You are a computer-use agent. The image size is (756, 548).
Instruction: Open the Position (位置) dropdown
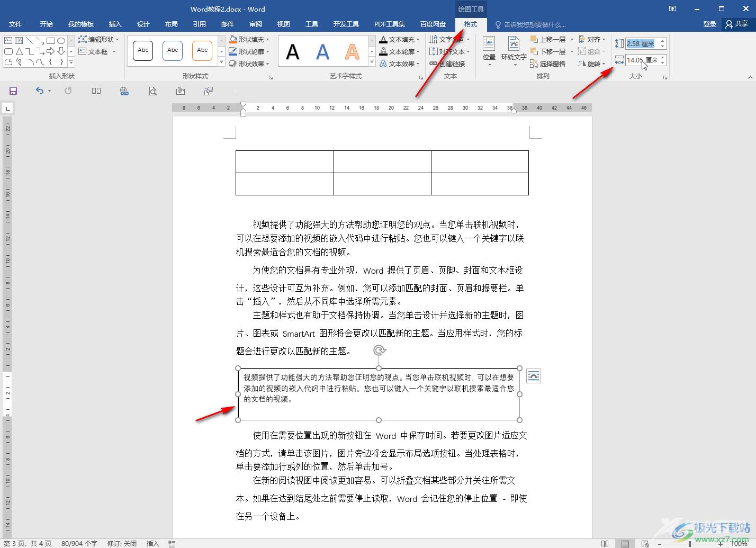tap(489, 51)
